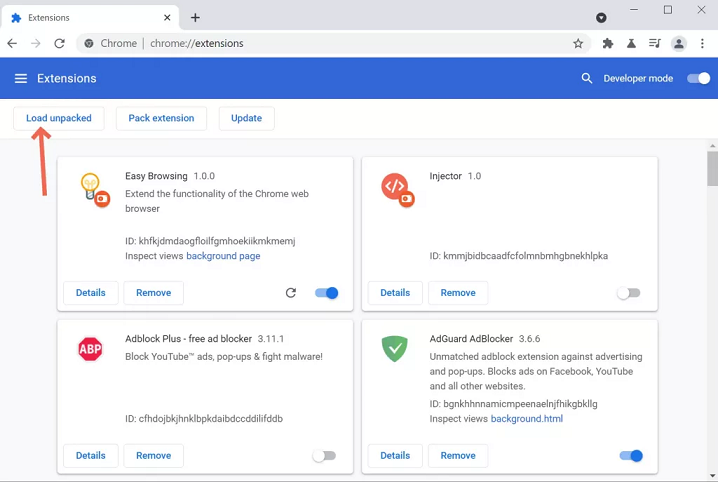
Task: Open Details for AdGuard AdBlocker
Action: (395, 456)
